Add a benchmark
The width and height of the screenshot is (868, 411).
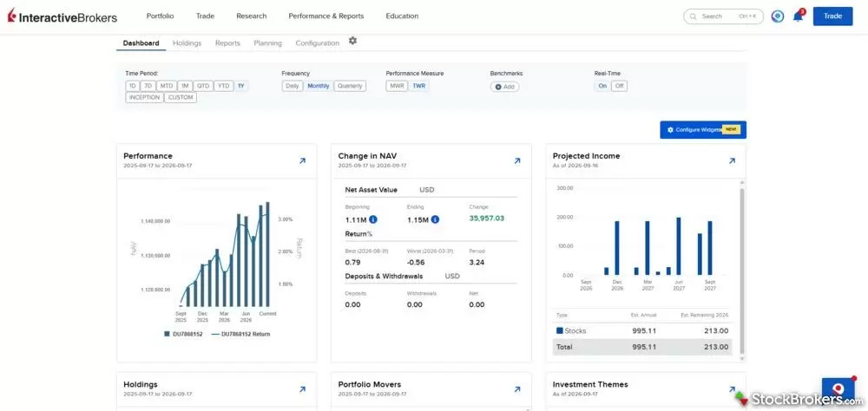tap(504, 87)
